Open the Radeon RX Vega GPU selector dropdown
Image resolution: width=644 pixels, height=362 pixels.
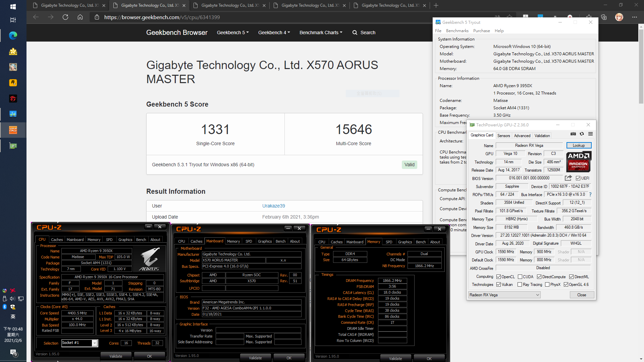click(x=504, y=295)
